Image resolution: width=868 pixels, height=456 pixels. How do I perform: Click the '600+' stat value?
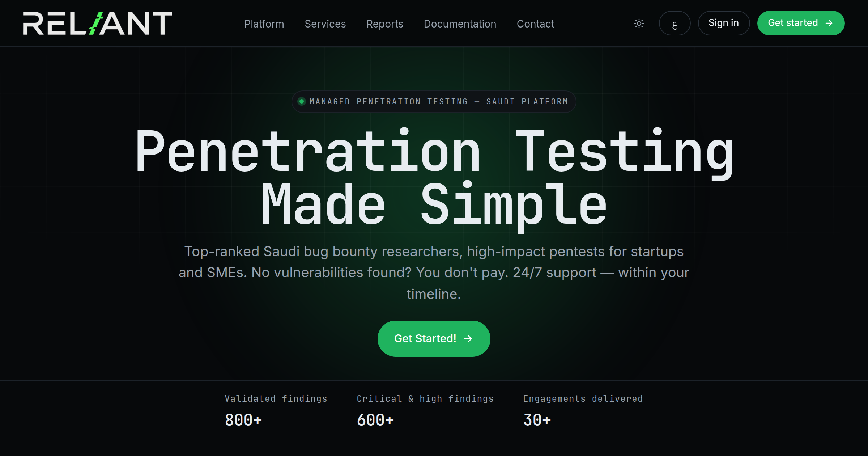click(x=375, y=420)
